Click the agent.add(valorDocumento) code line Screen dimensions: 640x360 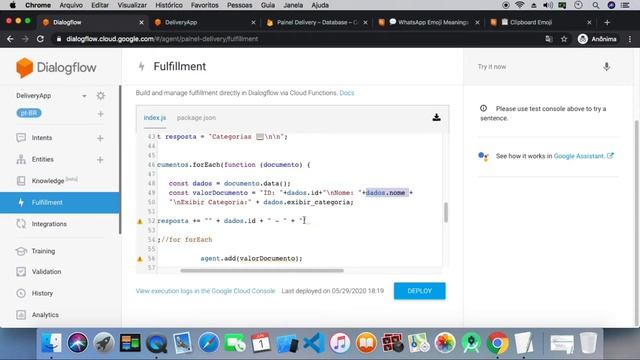pyautogui.click(x=251, y=258)
